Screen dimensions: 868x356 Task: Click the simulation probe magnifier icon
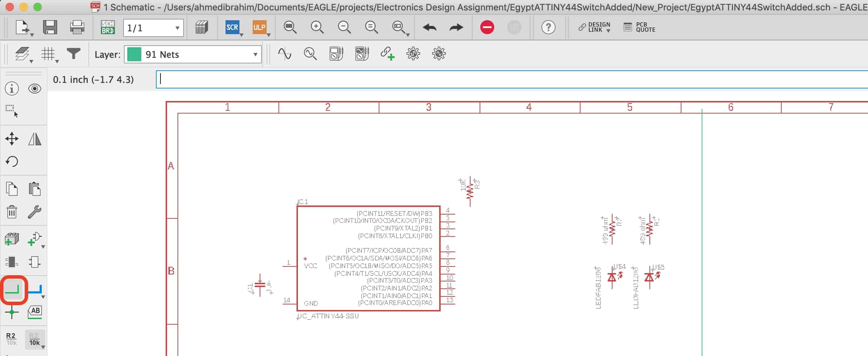[310, 54]
